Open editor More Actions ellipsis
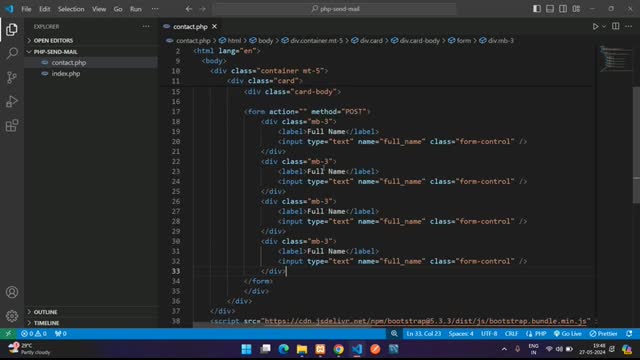This screenshot has height=360, width=640. (x=629, y=27)
